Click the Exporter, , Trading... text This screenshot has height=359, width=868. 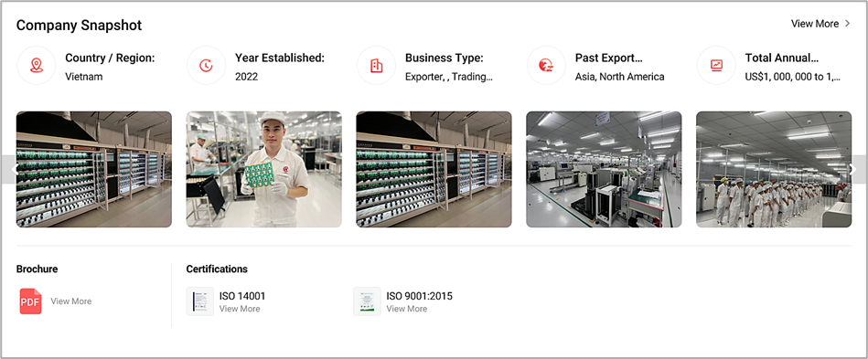(449, 77)
